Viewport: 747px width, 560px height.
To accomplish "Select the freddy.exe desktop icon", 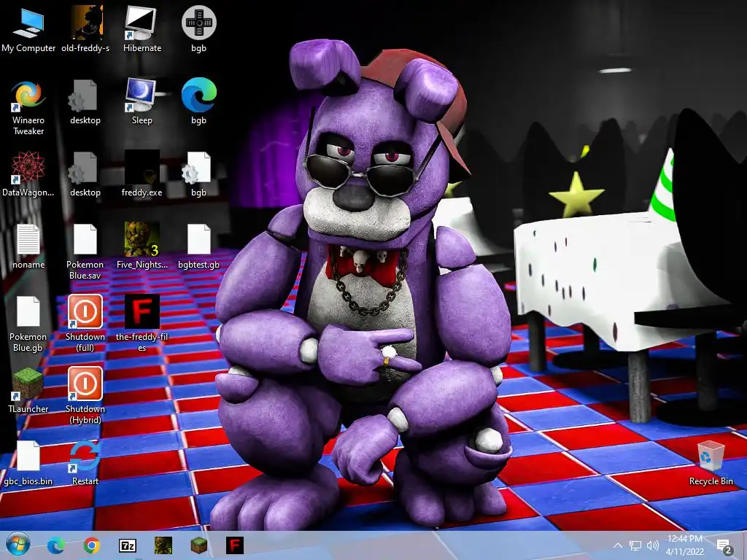I will pos(142,174).
